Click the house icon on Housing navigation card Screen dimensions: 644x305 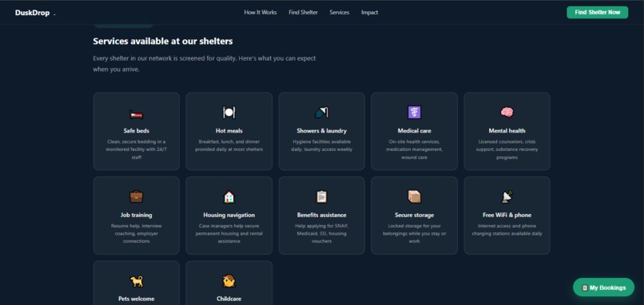point(229,196)
